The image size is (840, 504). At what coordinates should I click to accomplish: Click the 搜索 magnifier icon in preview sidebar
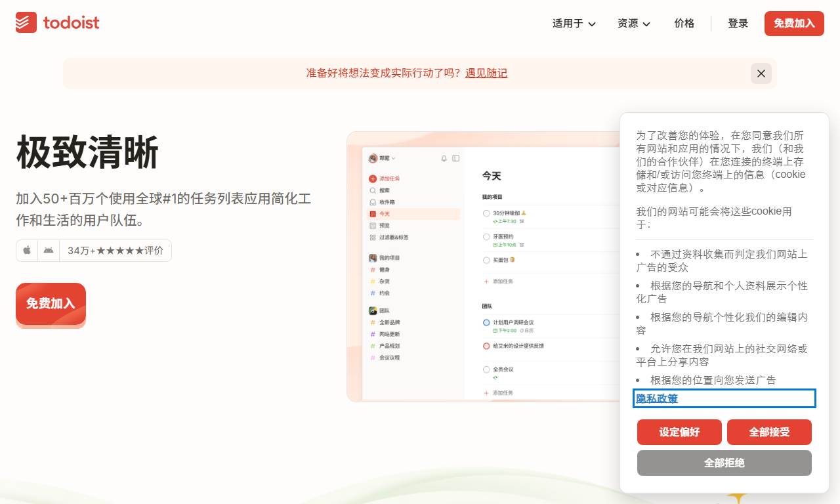point(373,190)
